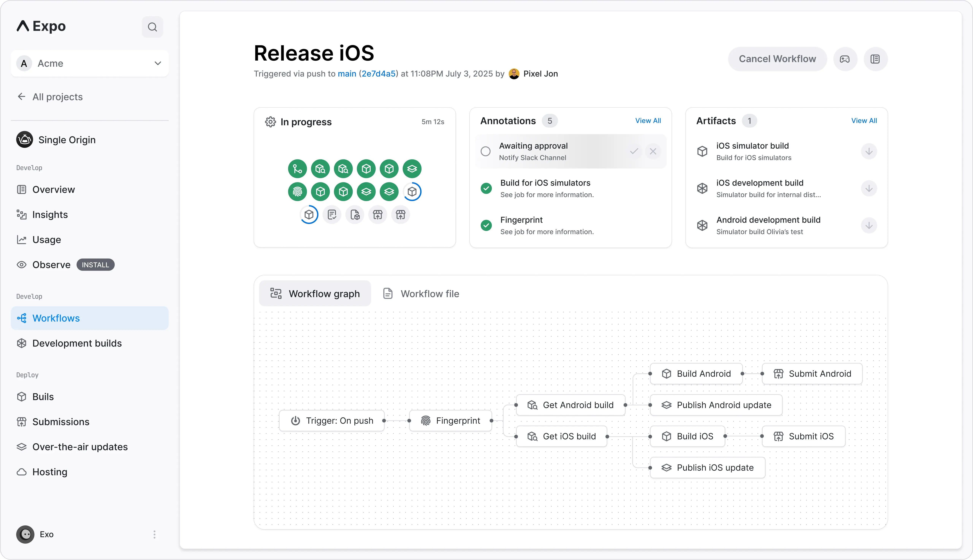Download the Android development build artifact
The image size is (973, 560).
pyautogui.click(x=869, y=225)
